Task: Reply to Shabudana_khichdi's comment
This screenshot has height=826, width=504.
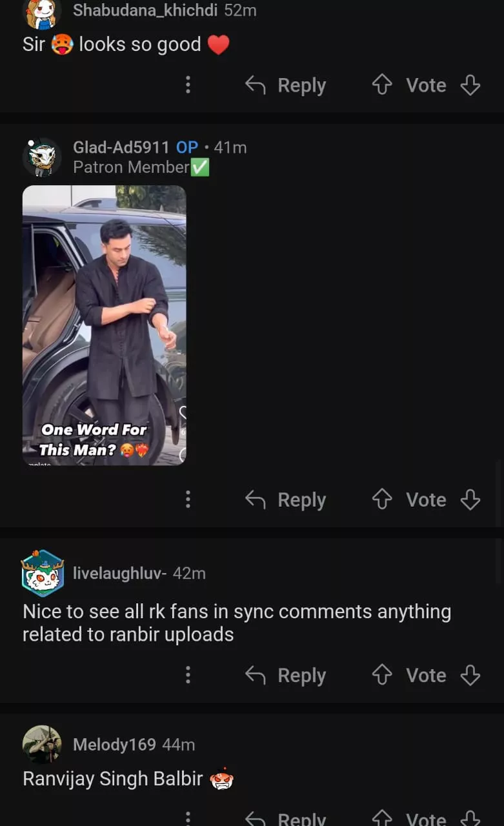Action: (x=286, y=85)
